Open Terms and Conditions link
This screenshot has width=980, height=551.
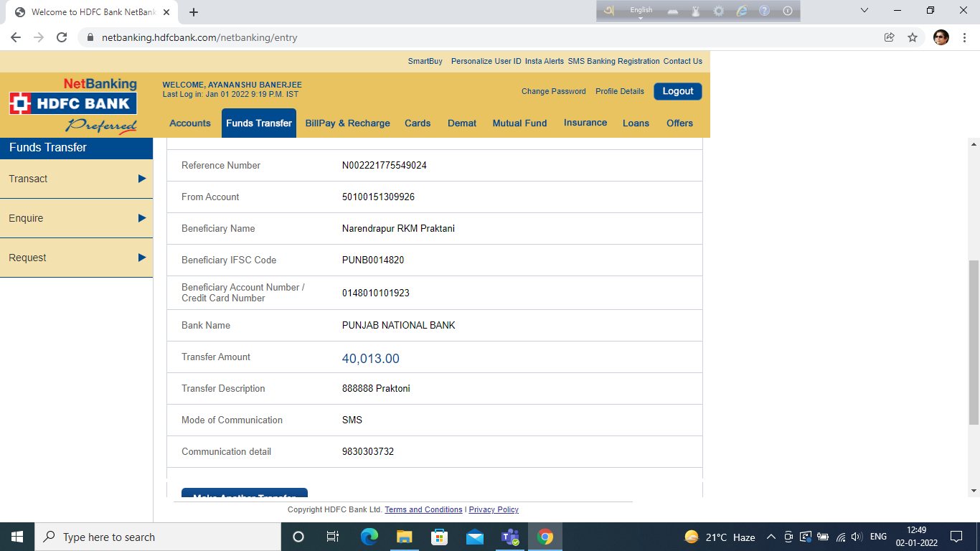coord(423,509)
